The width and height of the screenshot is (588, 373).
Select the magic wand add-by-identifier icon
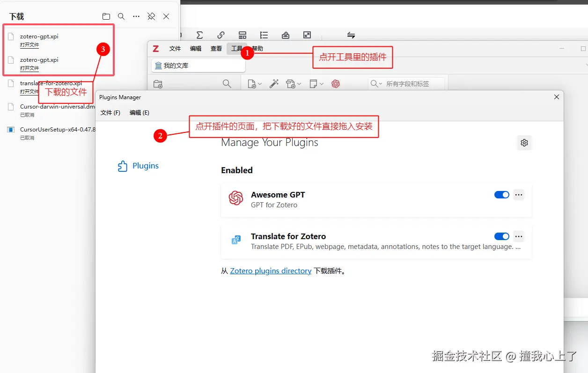[x=274, y=83]
